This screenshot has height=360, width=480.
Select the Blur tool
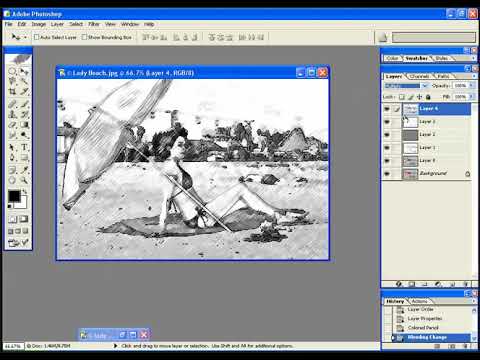[12, 135]
